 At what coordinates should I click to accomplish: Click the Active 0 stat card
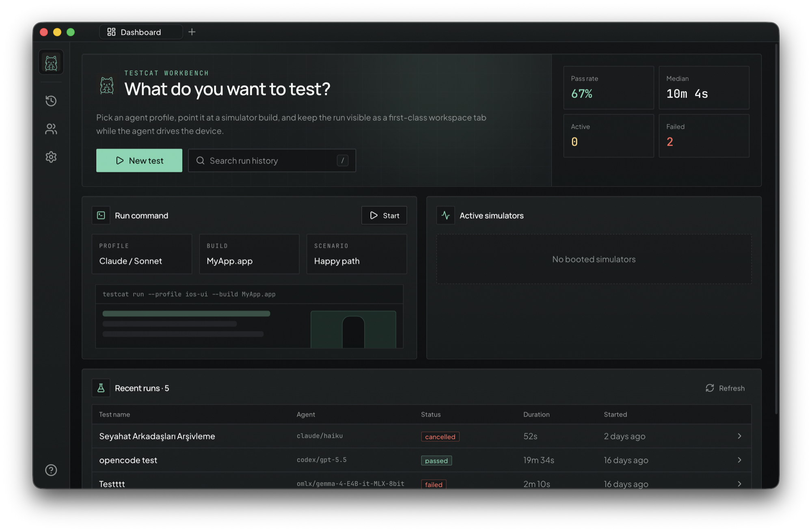click(x=609, y=136)
